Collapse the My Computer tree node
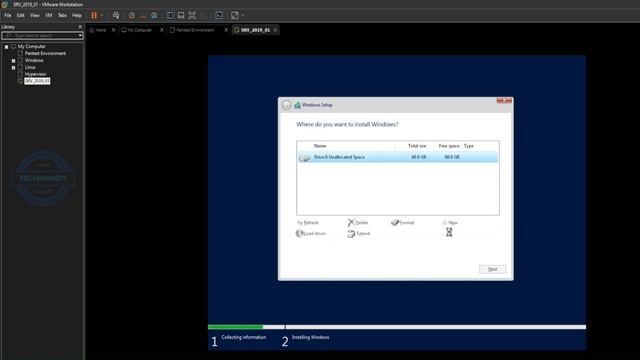Viewport: 640px width, 360px height. (7, 47)
